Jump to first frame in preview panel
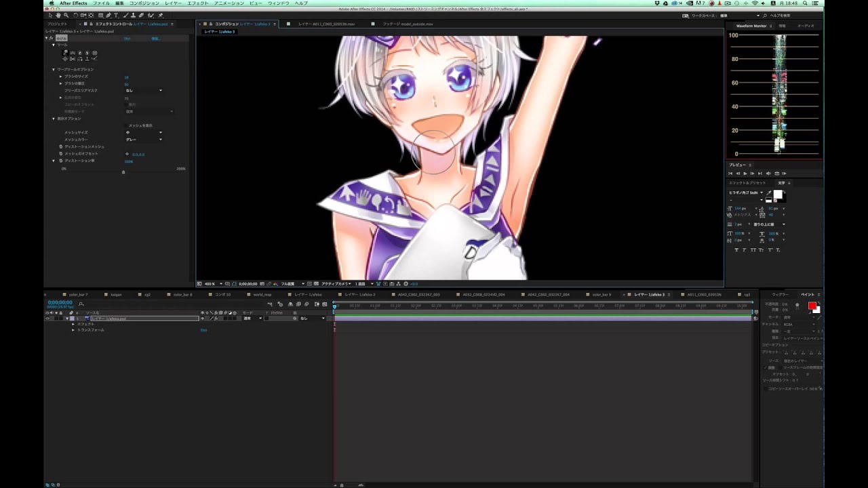868x488 pixels. pyautogui.click(x=730, y=174)
